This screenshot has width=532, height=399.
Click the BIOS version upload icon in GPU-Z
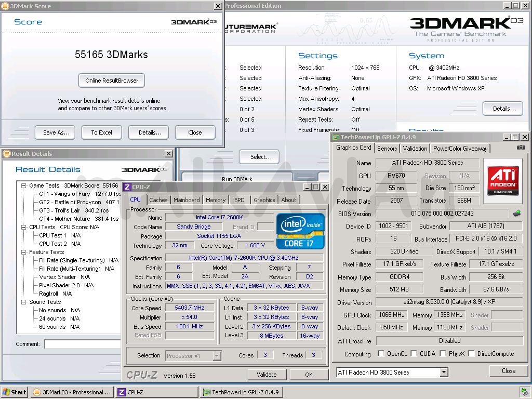pyautogui.click(x=517, y=214)
